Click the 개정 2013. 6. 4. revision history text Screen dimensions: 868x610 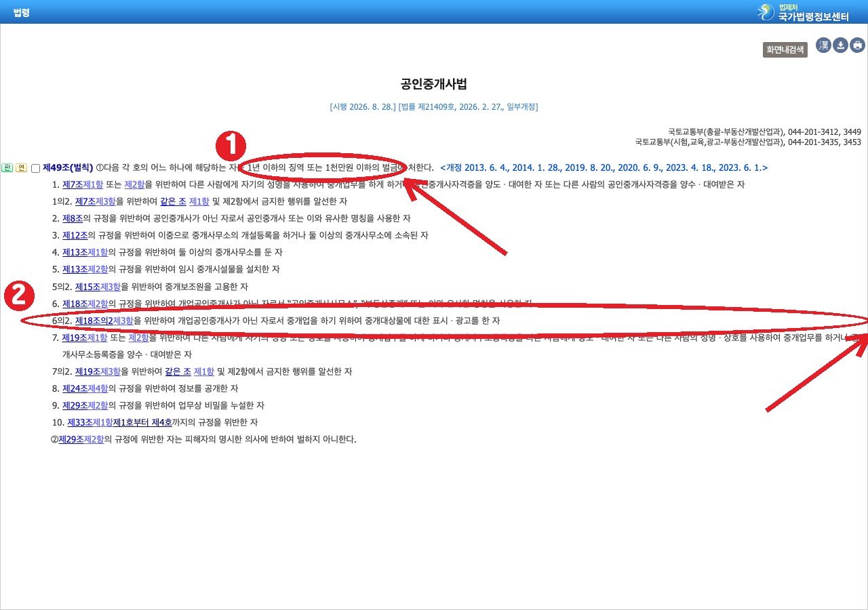(604, 167)
